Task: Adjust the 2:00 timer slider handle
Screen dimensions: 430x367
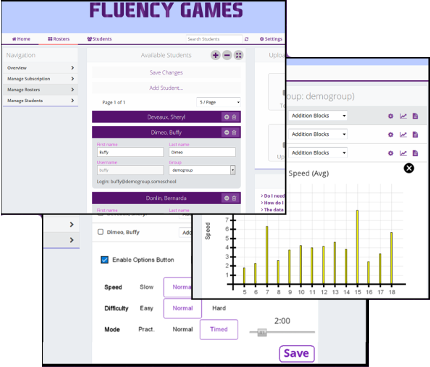Action: click(x=262, y=332)
